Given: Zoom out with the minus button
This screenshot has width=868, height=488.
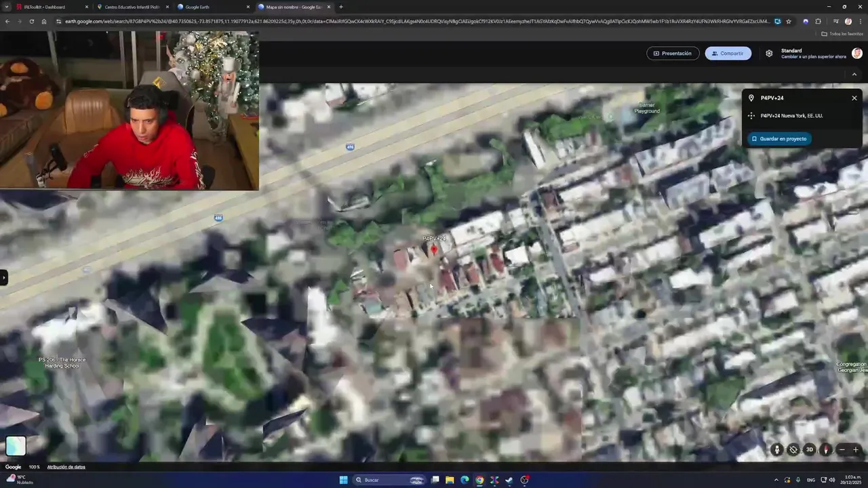Looking at the screenshot, I should [842, 449].
